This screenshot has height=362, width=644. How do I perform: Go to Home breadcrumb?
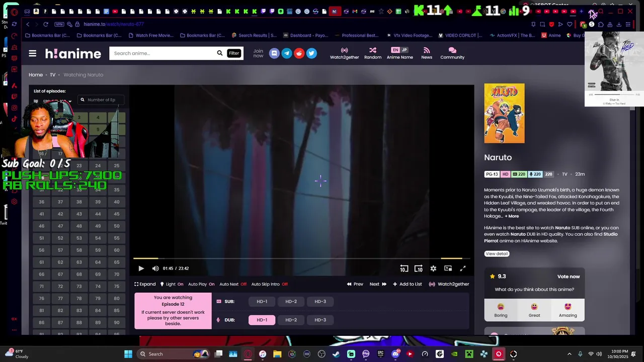coord(36,75)
